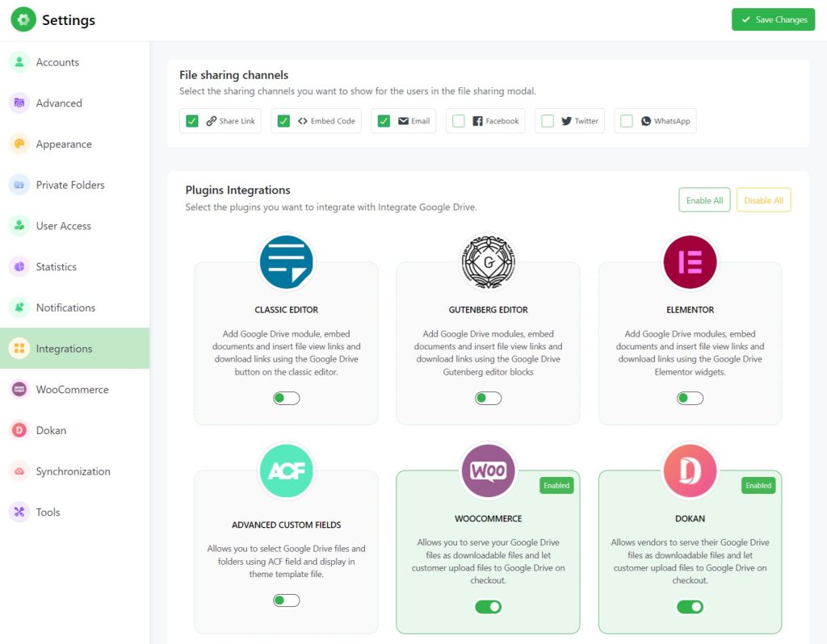Image resolution: width=827 pixels, height=644 pixels.
Task: Select the Statistics tab
Action: pyautogui.click(x=75, y=266)
